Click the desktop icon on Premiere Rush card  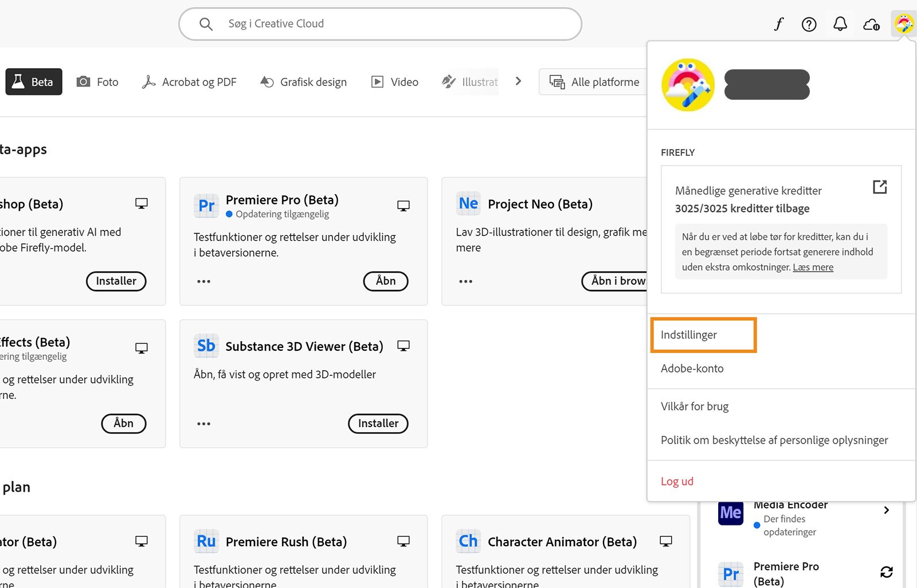point(403,541)
